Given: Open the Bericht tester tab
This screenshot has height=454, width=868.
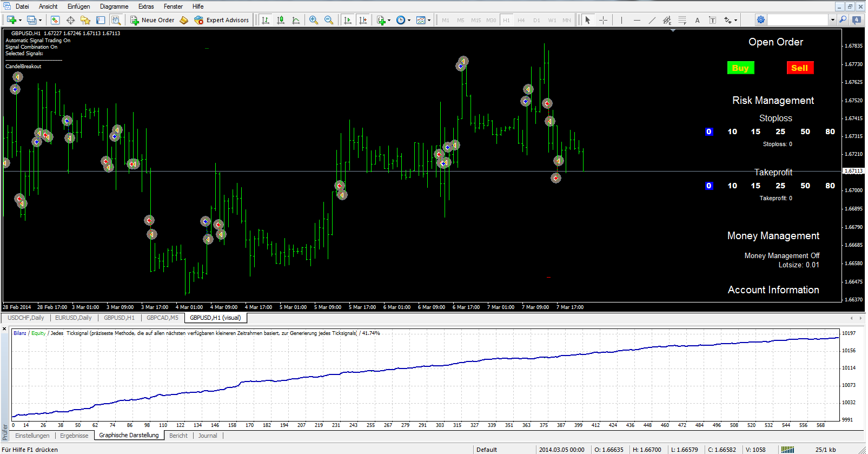Looking at the screenshot, I should tap(178, 436).
